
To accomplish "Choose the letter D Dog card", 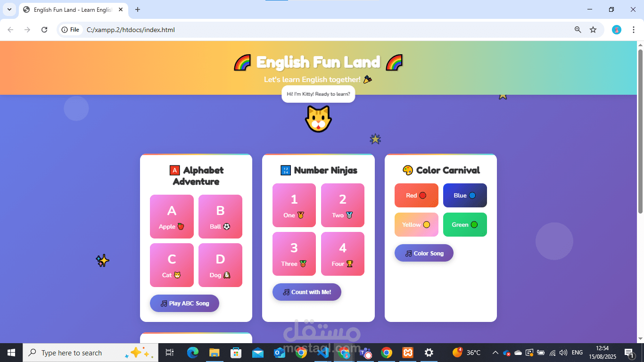I will click(220, 265).
